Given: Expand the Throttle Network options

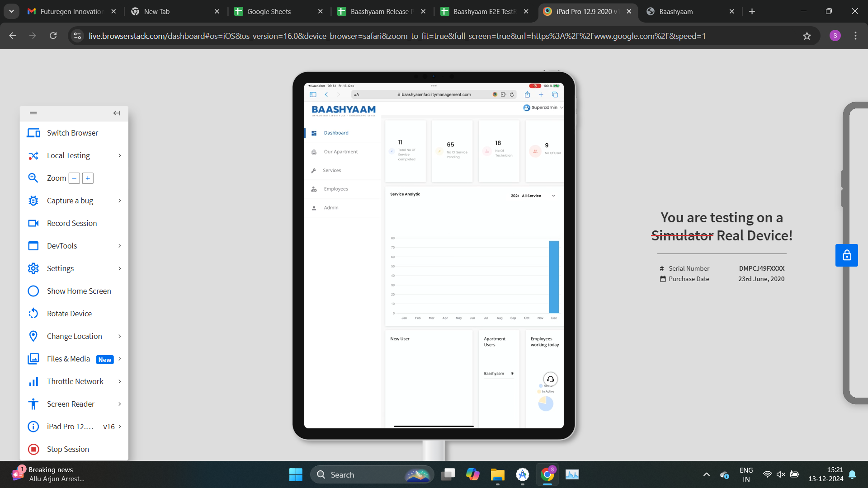Looking at the screenshot, I should point(119,381).
